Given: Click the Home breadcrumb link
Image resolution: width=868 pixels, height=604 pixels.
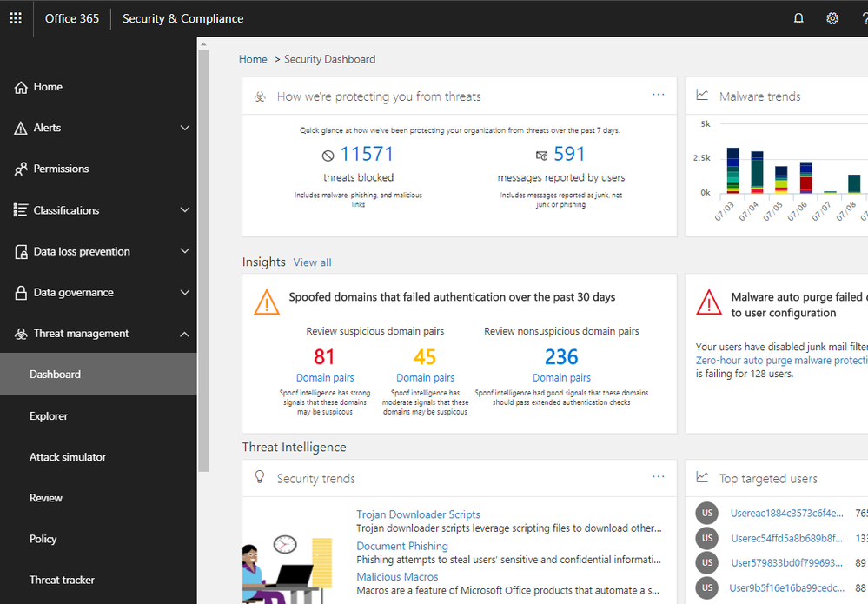Looking at the screenshot, I should [253, 59].
